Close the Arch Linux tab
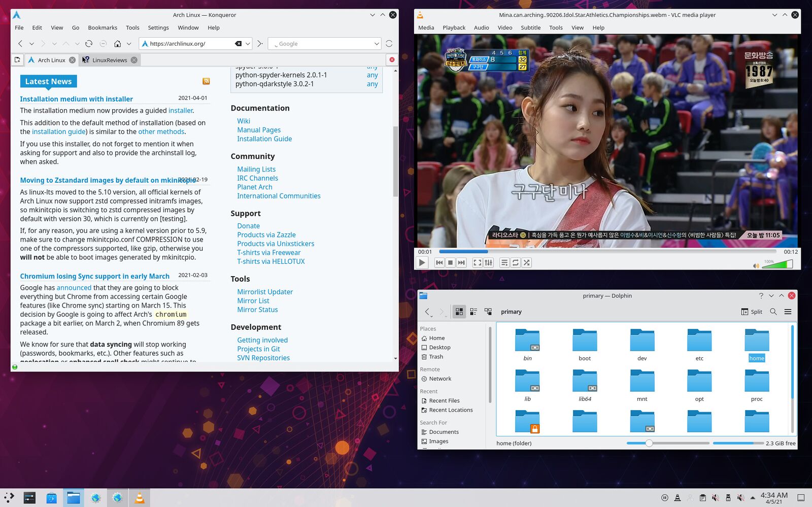812x507 pixels. click(x=72, y=60)
